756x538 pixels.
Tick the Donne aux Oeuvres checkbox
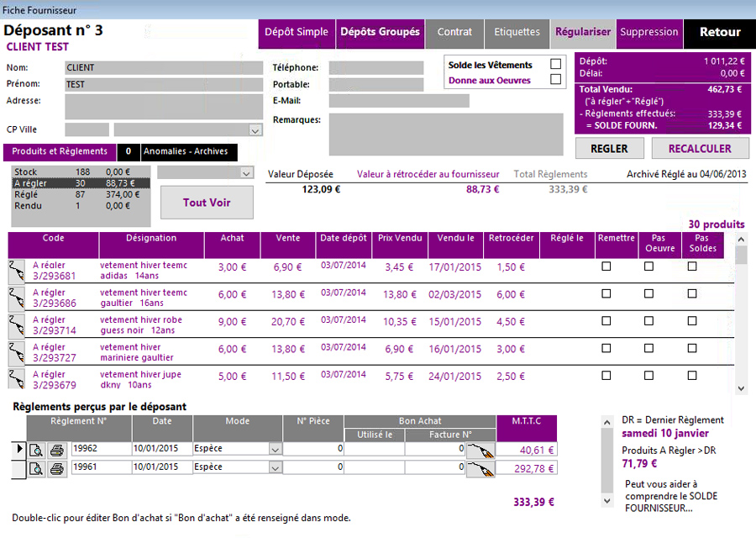[x=555, y=80]
